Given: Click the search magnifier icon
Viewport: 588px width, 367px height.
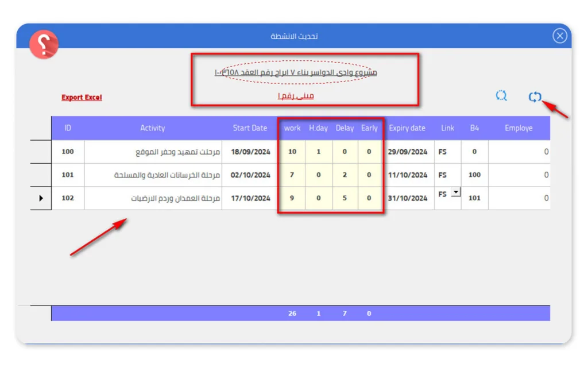Looking at the screenshot, I should tap(501, 96).
